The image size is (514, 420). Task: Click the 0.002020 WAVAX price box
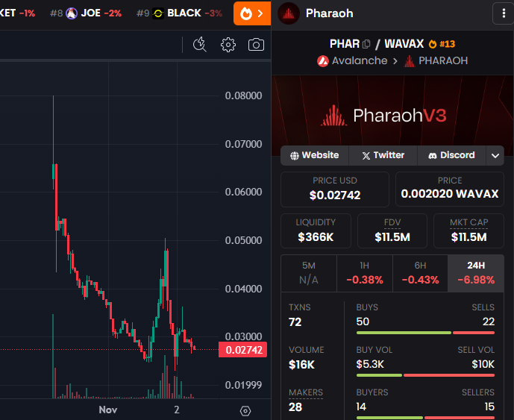(x=449, y=189)
